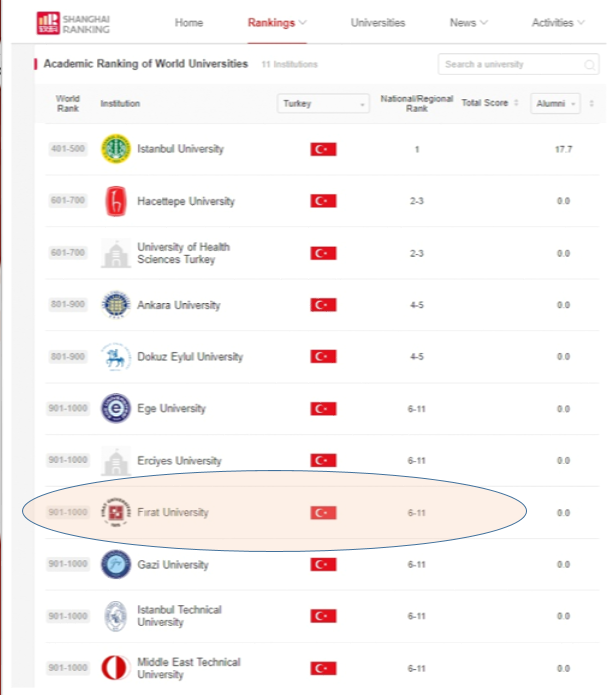The width and height of the screenshot is (614, 695).
Task: Open University of Health Sciences Turkey
Action: click(x=184, y=253)
